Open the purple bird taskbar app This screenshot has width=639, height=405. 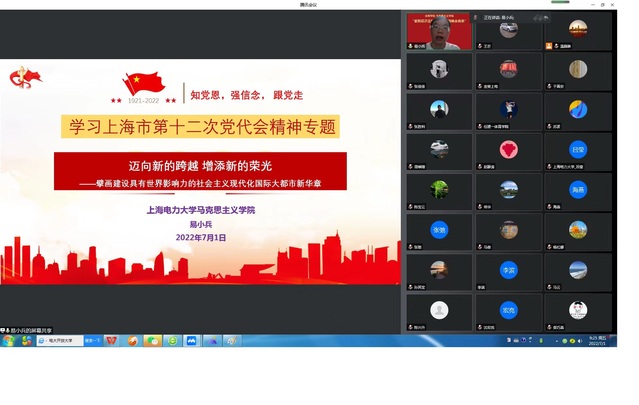click(212, 341)
